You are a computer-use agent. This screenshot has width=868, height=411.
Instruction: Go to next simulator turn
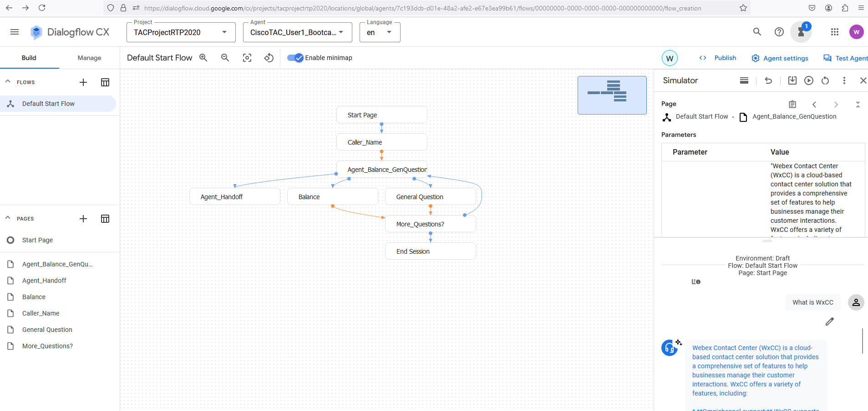836,105
